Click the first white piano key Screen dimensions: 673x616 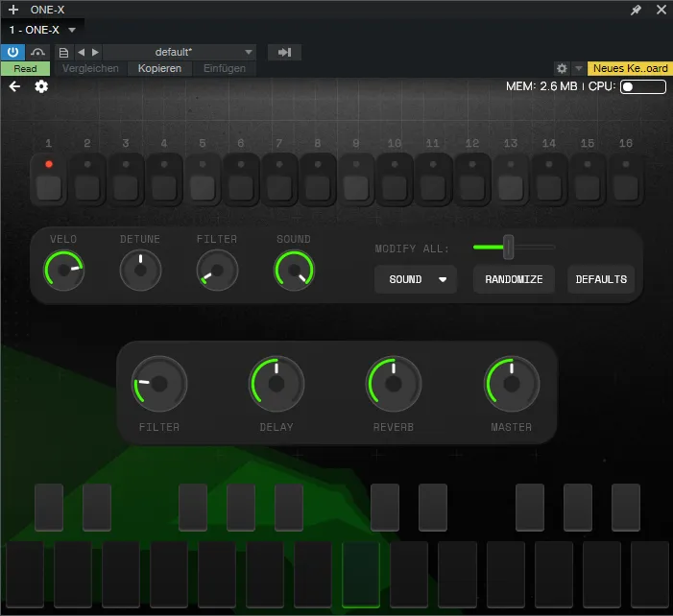click(x=25, y=575)
